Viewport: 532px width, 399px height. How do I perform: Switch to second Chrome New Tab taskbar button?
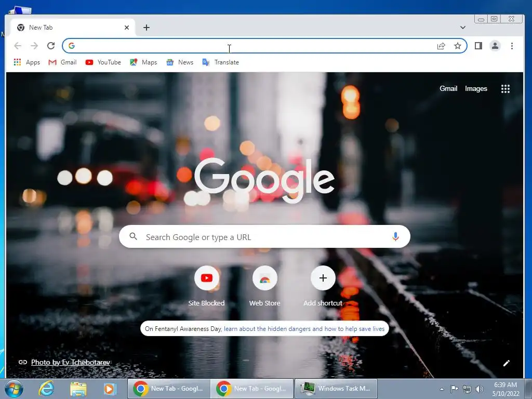(252, 389)
